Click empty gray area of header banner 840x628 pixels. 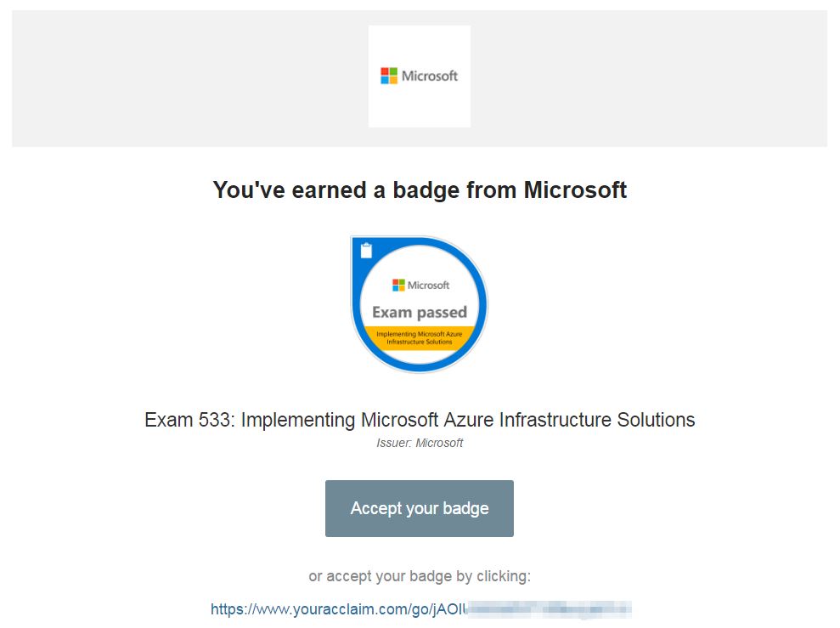170,78
